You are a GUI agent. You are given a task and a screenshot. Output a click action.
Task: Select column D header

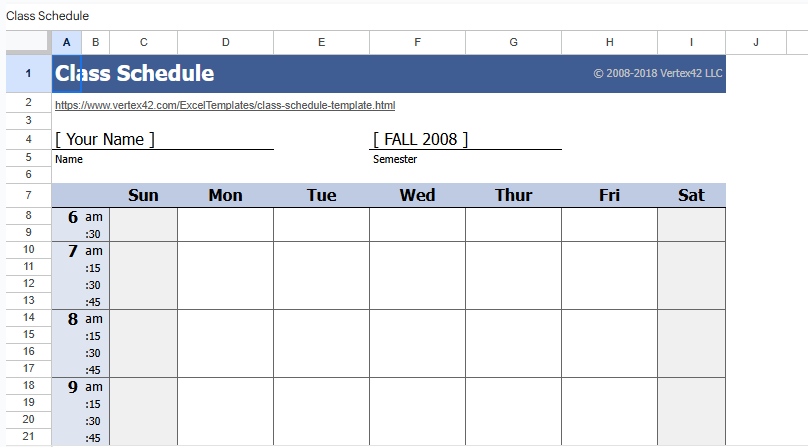tap(225, 42)
